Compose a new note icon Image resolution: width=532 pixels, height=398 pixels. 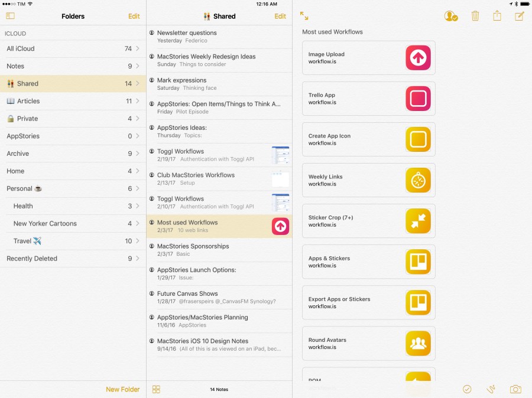[x=519, y=16]
